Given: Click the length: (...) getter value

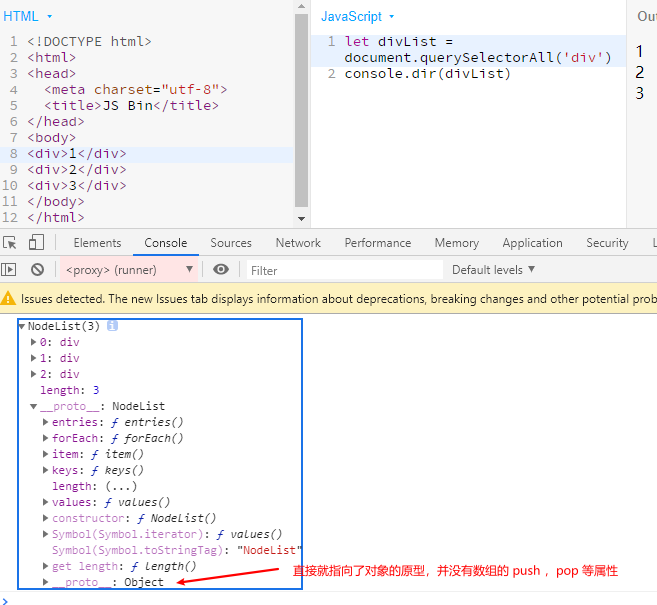Looking at the screenshot, I should 121,486.
